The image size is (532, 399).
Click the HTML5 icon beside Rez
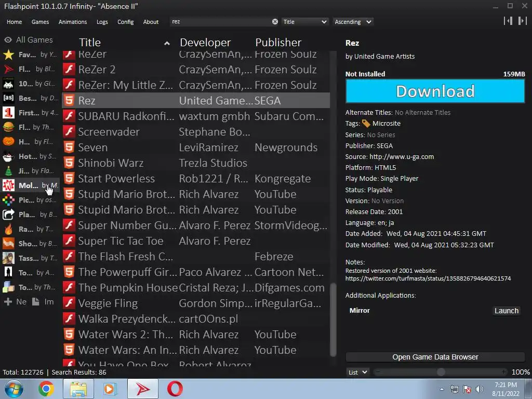(x=69, y=100)
